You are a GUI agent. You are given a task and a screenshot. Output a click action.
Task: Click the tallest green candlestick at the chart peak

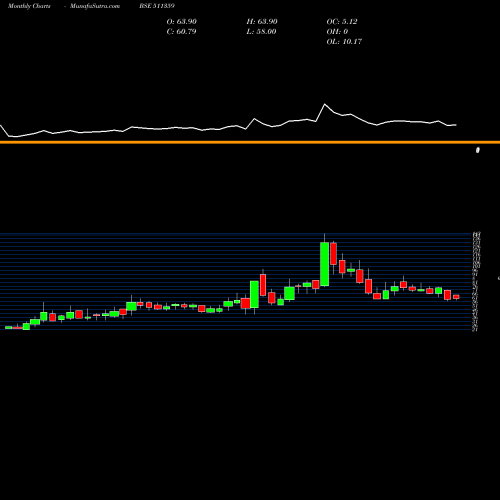coord(324,264)
